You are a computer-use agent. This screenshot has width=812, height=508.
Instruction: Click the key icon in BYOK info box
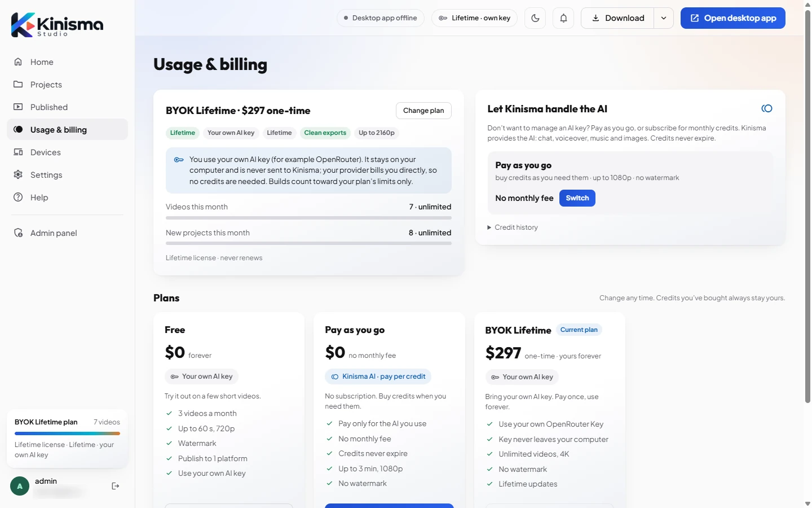[x=179, y=160]
